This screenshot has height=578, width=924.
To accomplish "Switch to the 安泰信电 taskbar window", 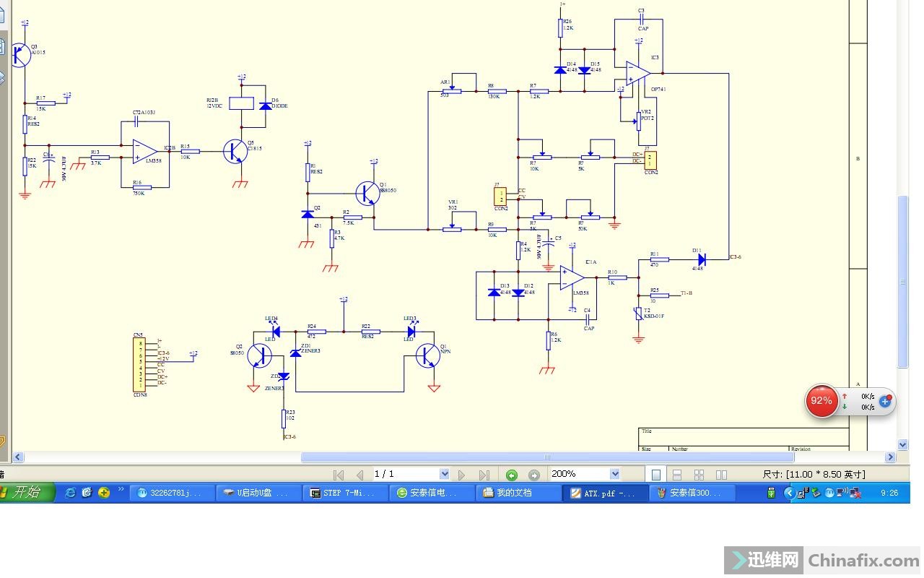I will pos(432,493).
